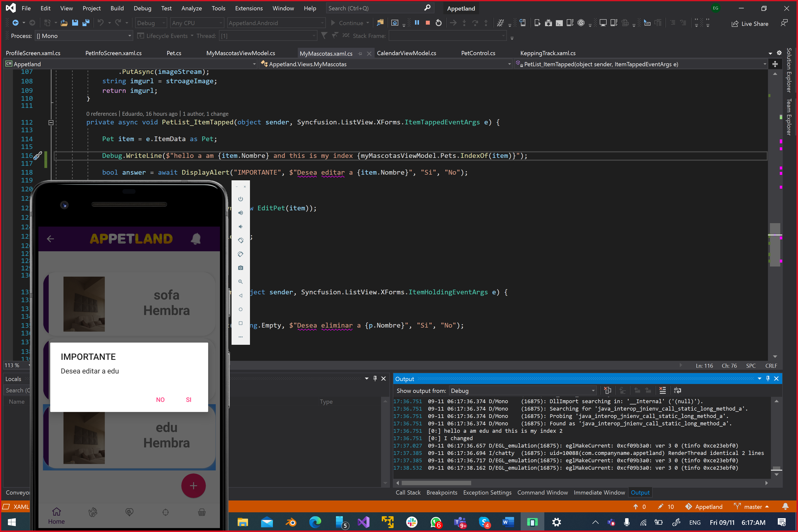798x532 pixels.
Task: Power off the Android emulator
Action: click(241, 199)
